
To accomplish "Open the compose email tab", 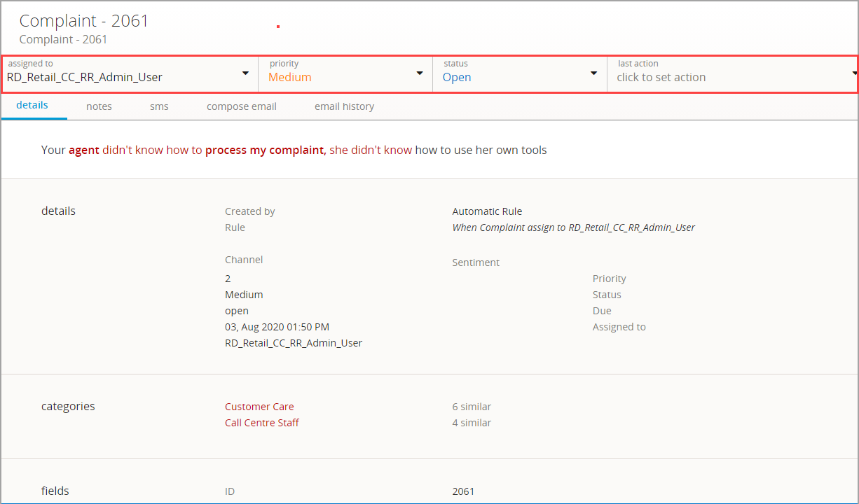I will (241, 106).
